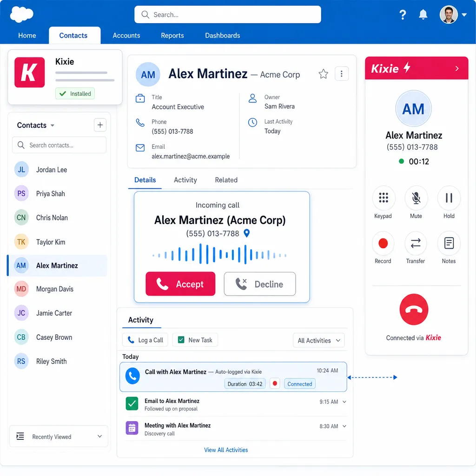Click the Installed status badge
The image size is (476, 476).
[75, 93]
